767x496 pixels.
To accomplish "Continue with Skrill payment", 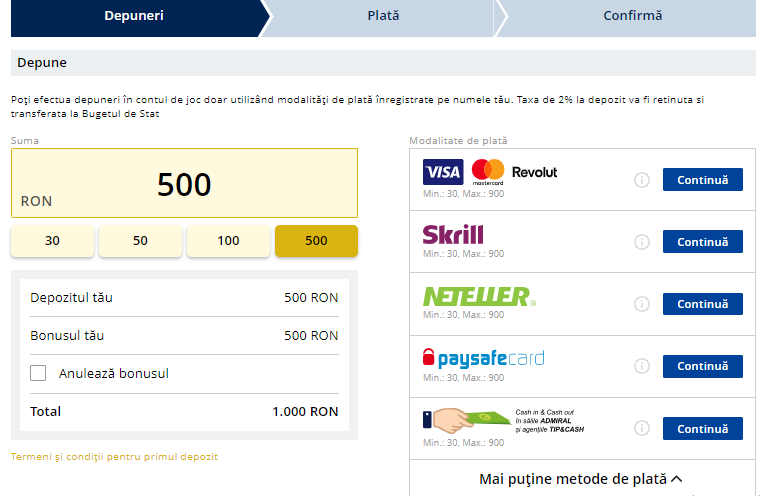I will coord(702,242).
